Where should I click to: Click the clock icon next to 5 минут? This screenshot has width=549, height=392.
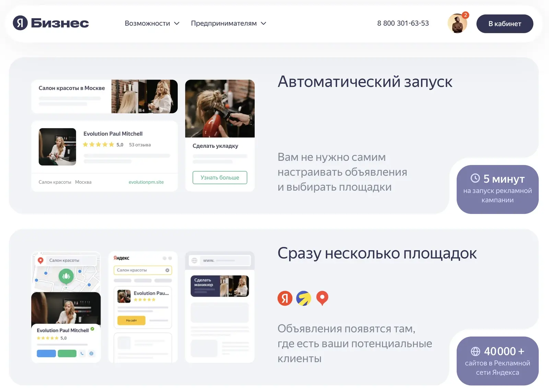475,178
